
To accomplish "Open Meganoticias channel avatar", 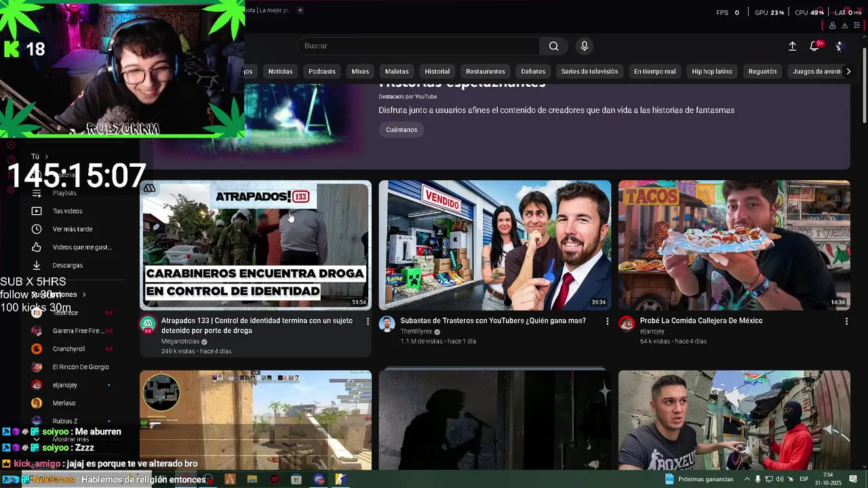I will click(148, 324).
